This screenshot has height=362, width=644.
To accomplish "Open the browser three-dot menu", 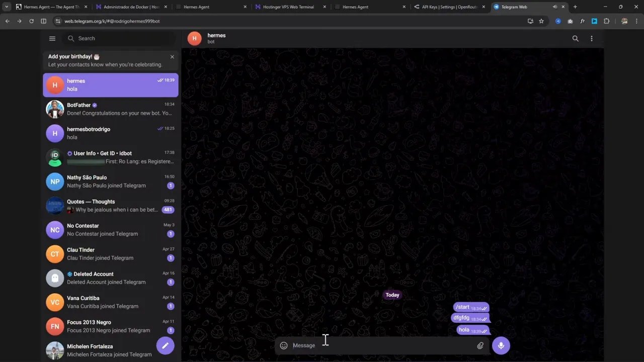I will coord(637,21).
